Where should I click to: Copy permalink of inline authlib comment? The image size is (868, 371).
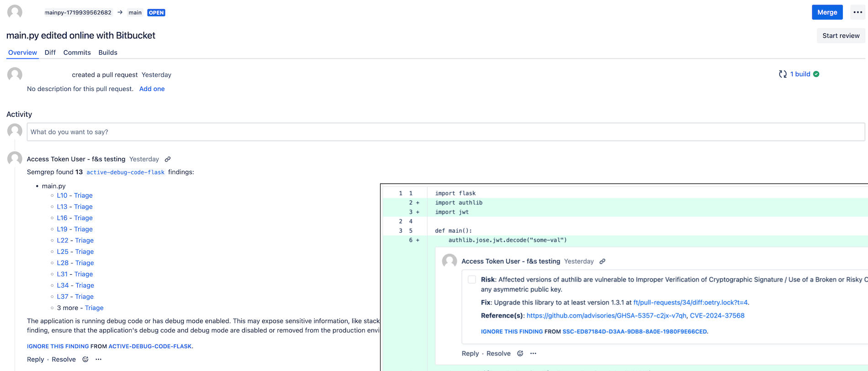click(603, 261)
